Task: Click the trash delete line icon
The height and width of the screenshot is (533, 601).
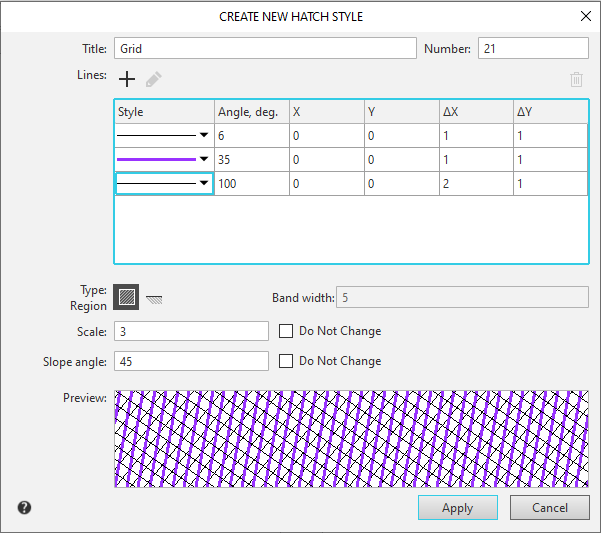Action: (576, 79)
